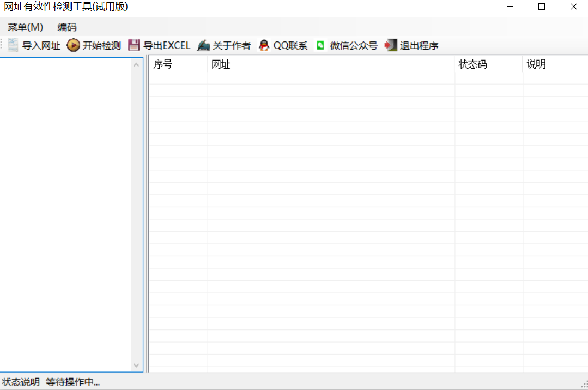Viewport: 588px width, 390px height.
Task: Sort by the 状态码 column header
Action: (x=489, y=64)
